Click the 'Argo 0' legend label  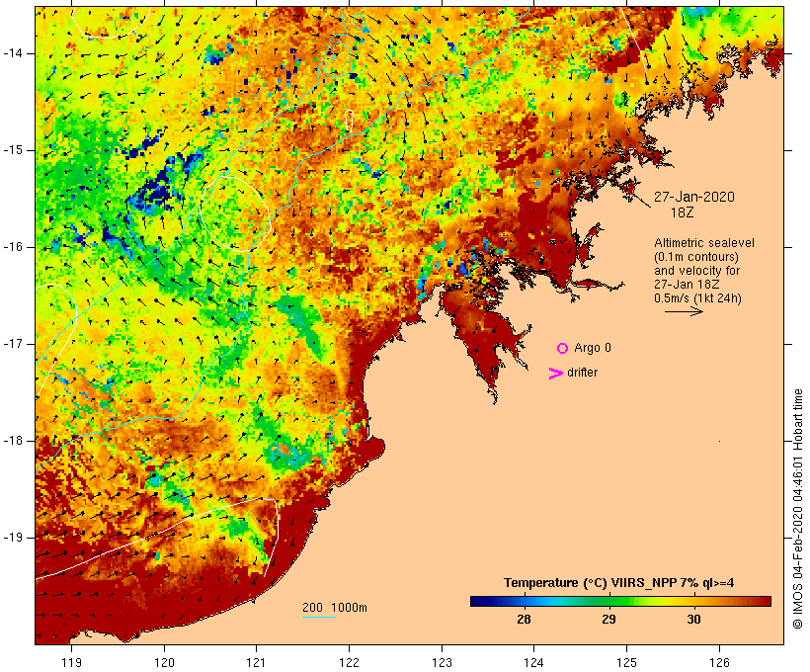tap(593, 348)
